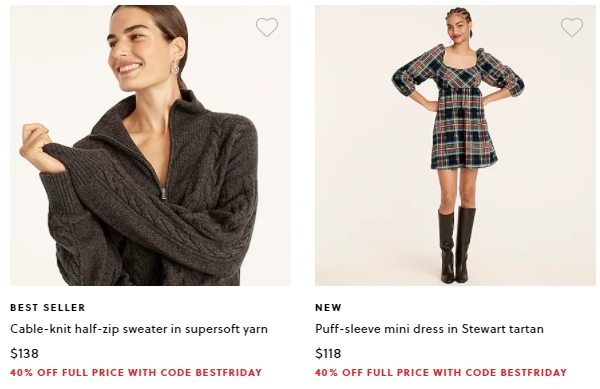Viewport: 600px width, 389px height.
Task: Click the silver drop earring in sweater photo
Action: tap(176, 66)
